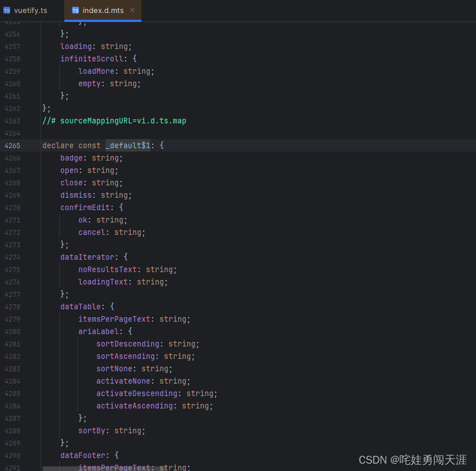Image resolution: width=476 pixels, height=471 pixels.
Task: Click the dataFooter property
Action: pyautogui.click(x=83, y=455)
